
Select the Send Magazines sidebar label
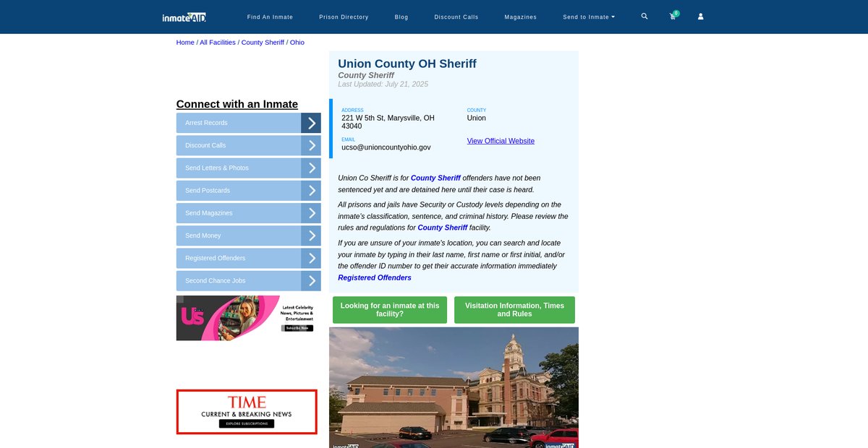point(210,213)
